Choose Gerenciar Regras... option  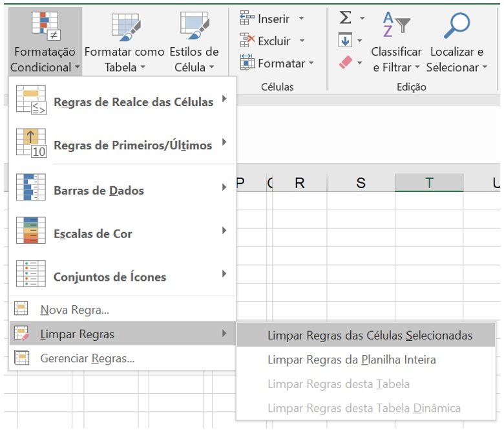[x=87, y=358]
